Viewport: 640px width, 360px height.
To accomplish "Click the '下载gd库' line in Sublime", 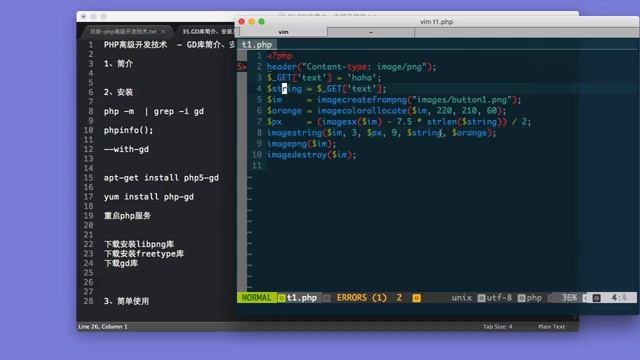I will tap(121, 263).
